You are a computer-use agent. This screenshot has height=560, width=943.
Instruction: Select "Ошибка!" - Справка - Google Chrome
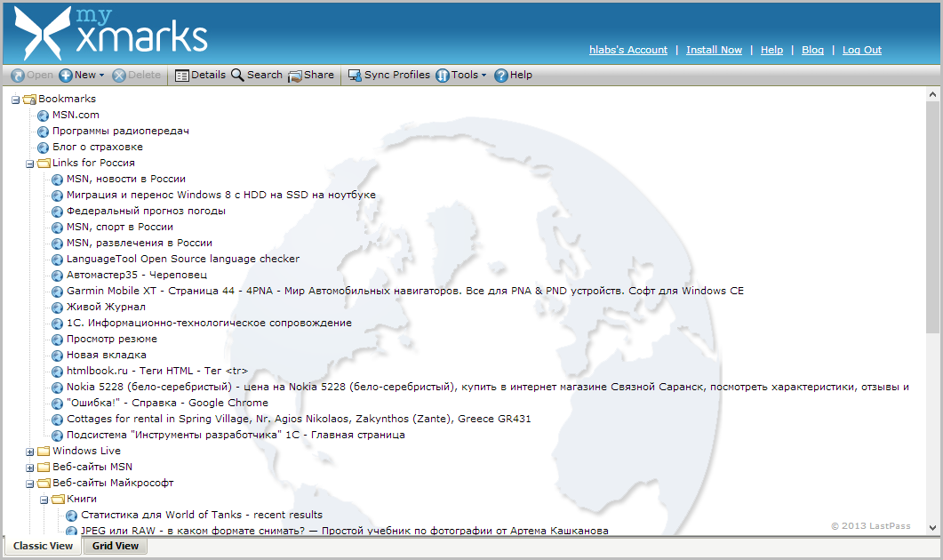coord(167,403)
